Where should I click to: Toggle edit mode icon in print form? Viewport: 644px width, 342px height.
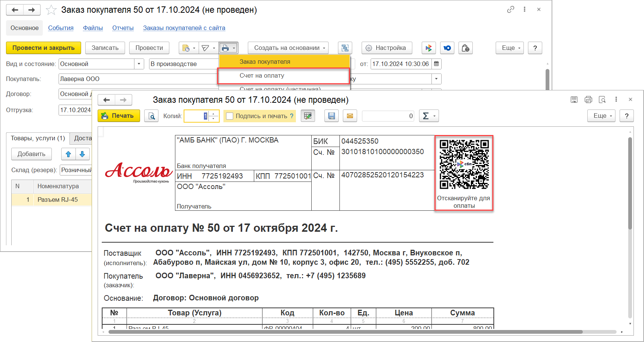308,116
